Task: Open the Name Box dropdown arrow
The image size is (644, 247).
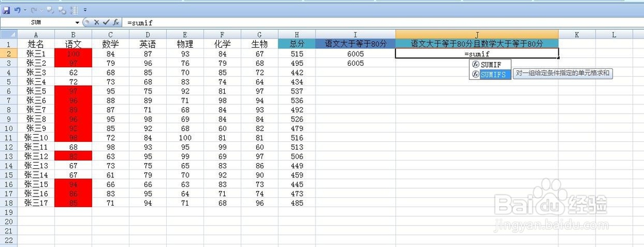Action: click(77, 23)
